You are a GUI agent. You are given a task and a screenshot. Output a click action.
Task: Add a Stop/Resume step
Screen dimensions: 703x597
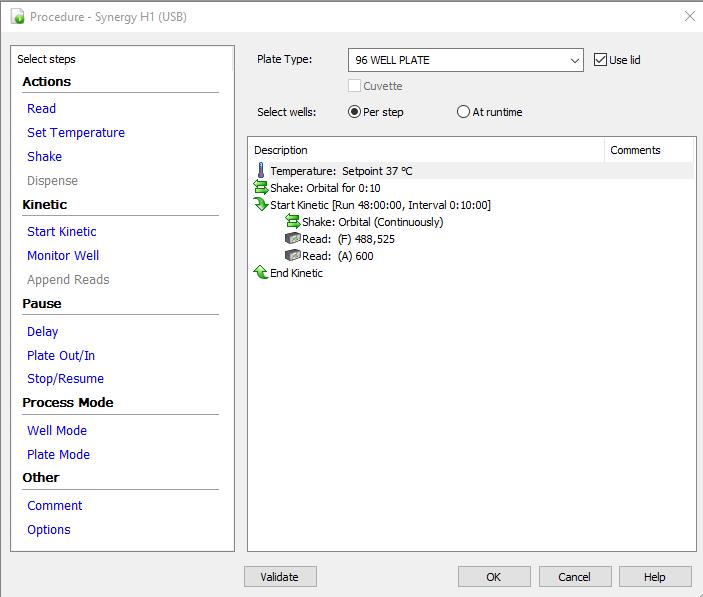(x=65, y=379)
